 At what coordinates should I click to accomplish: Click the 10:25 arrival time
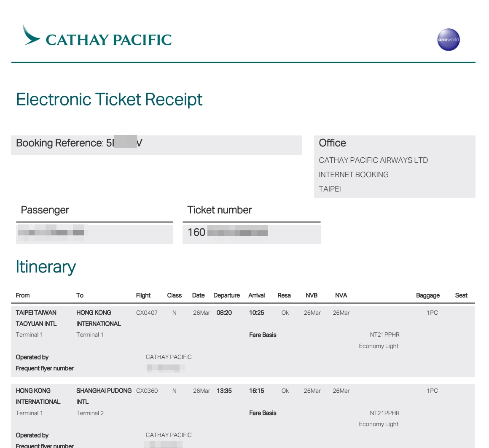(256, 313)
